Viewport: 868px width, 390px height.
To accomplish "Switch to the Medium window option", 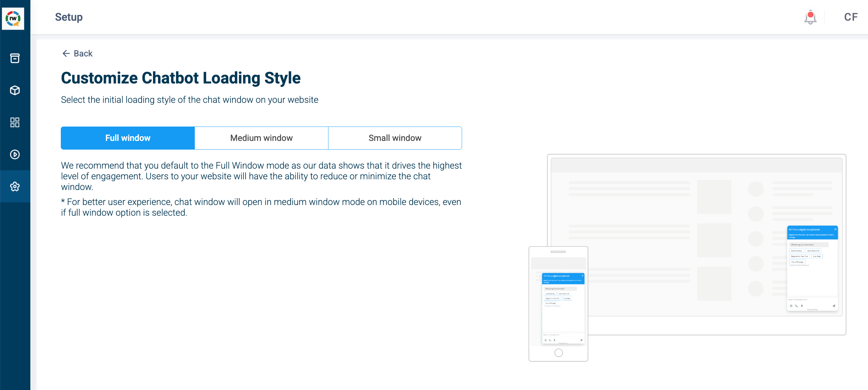I will 262,138.
